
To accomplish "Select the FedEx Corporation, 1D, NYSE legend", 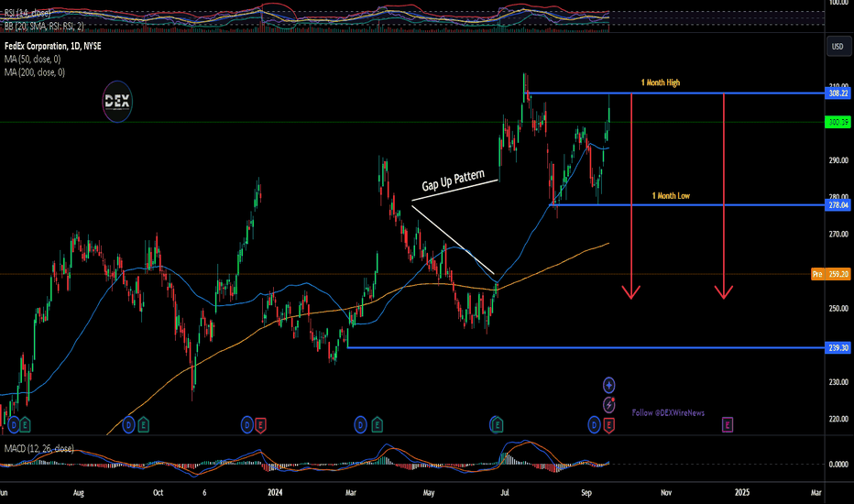I will pyautogui.click(x=53, y=47).
